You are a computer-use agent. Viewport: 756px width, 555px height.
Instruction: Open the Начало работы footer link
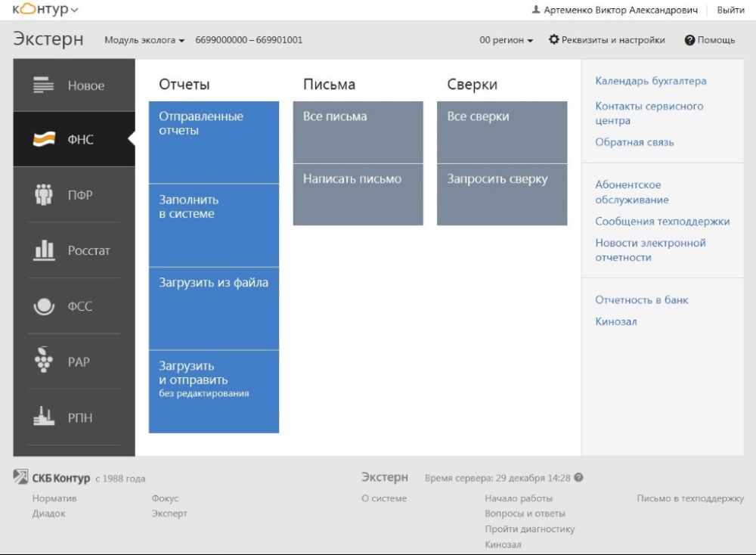pyautogui.click(x=519, y=498)
